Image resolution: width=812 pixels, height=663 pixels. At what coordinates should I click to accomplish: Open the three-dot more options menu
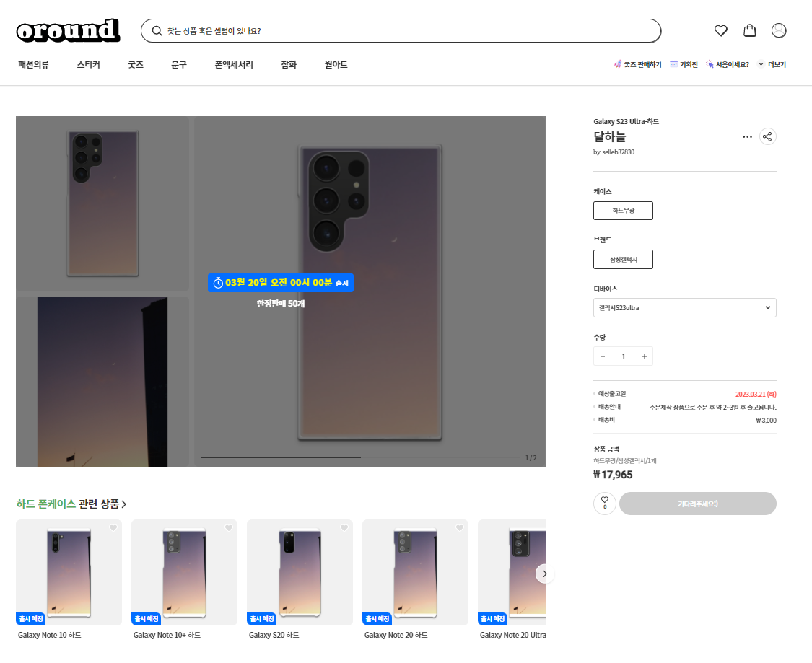click(x=747, y=136)
